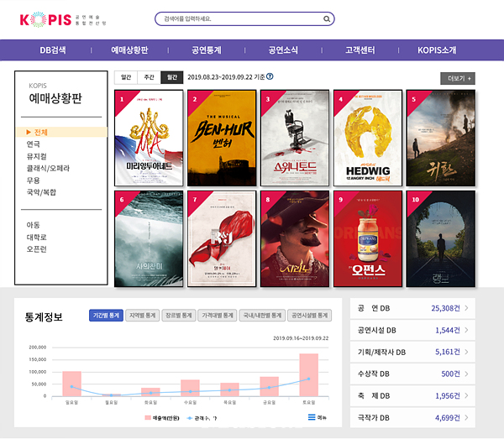Screen dimensions: 504x439
Task: Click the 25,308건 count value
Action: 445,308
